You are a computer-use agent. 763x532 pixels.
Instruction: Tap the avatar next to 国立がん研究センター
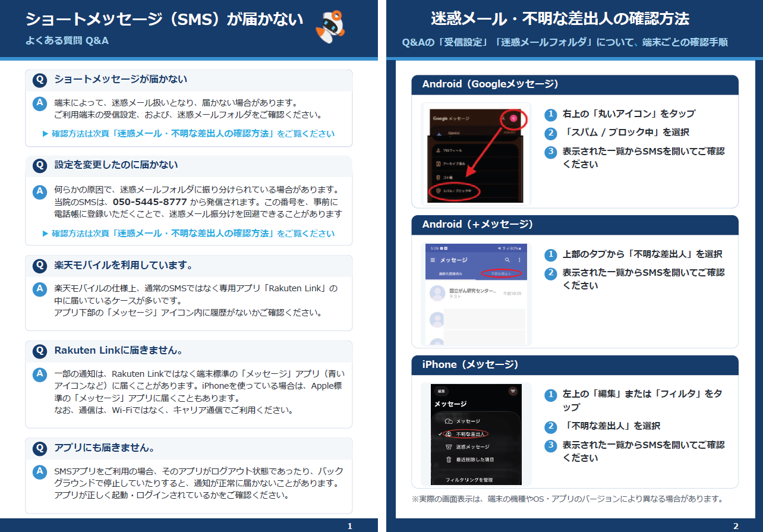(437, 293)
